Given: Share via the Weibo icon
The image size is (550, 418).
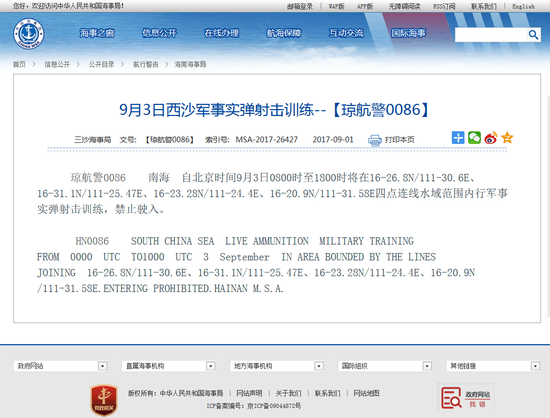Looking at the screenshot, I should (x=491, y=138).
